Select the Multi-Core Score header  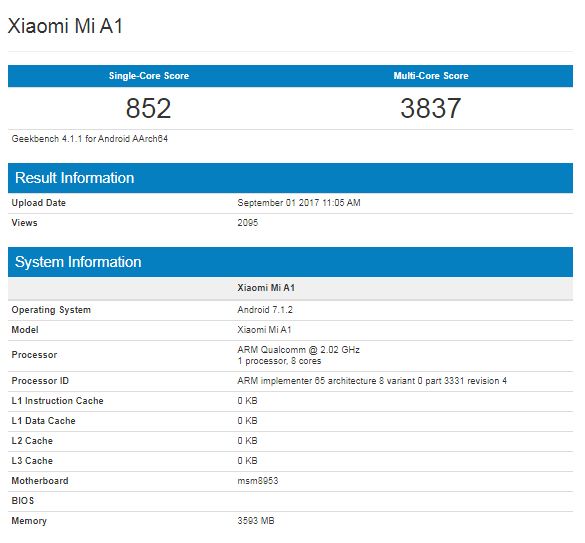(431, 76)
